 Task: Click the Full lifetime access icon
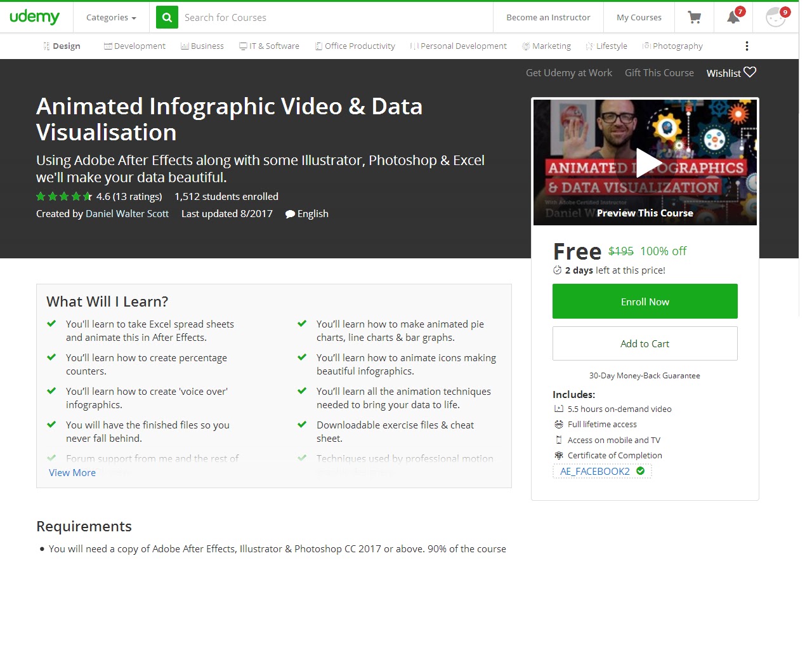coord(559,425)
